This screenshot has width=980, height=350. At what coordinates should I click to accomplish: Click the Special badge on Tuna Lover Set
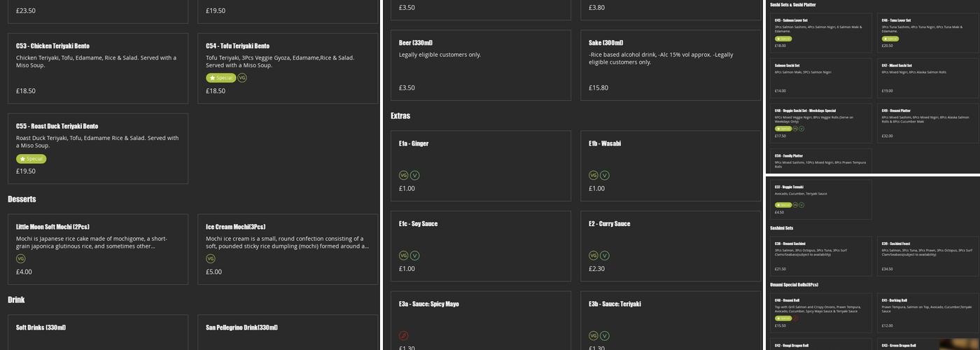(890, 38)
